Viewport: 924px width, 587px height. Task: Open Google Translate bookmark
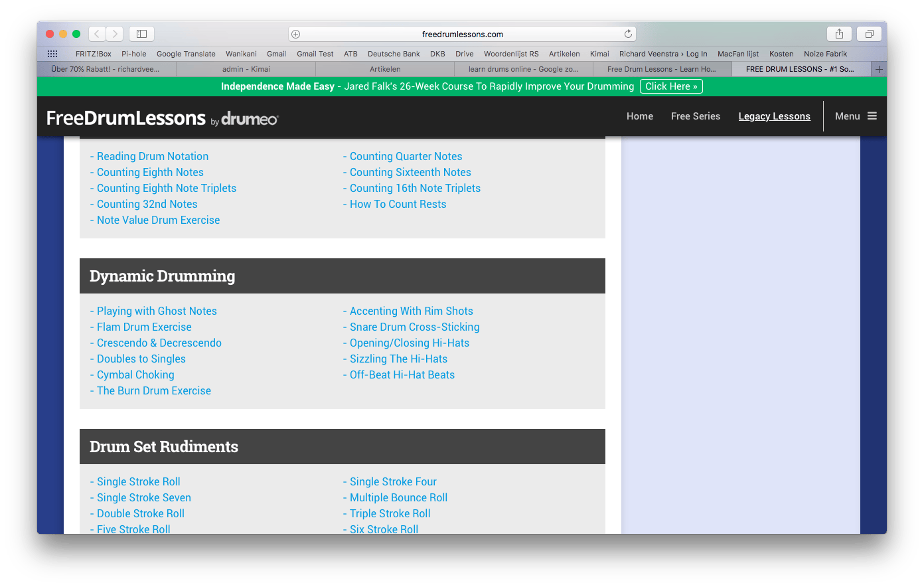click(x=186, y=54)
